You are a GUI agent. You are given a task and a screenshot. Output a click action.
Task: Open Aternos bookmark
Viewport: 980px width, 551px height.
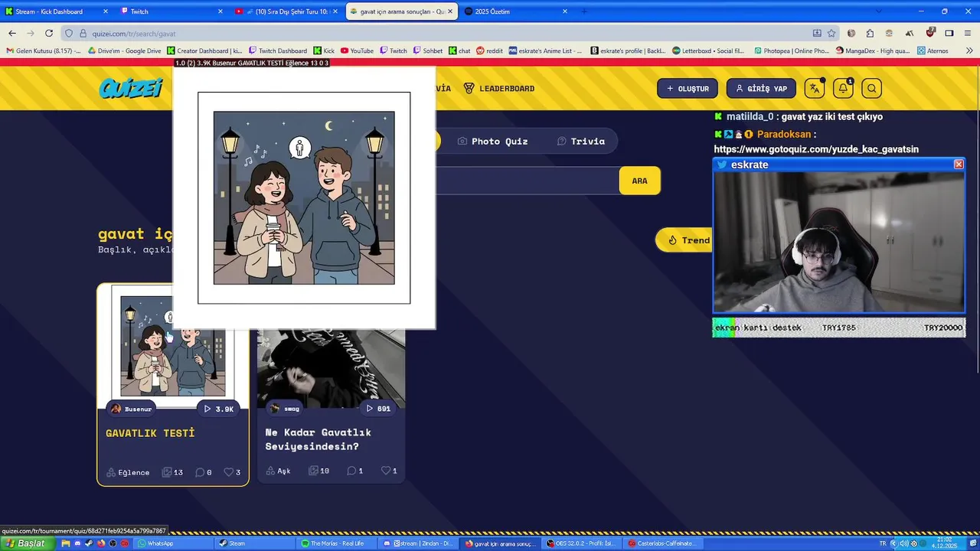click(x=932, y=51)
